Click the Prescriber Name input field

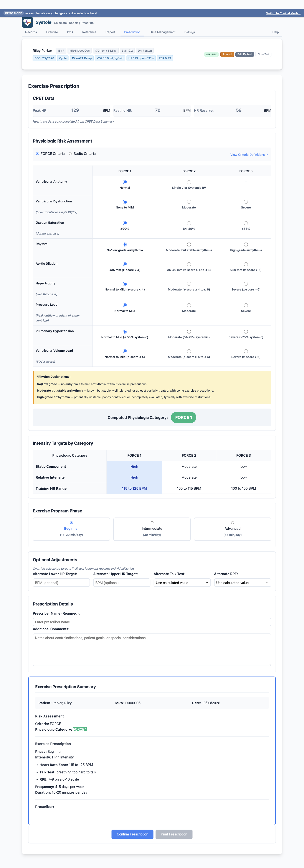152,622
